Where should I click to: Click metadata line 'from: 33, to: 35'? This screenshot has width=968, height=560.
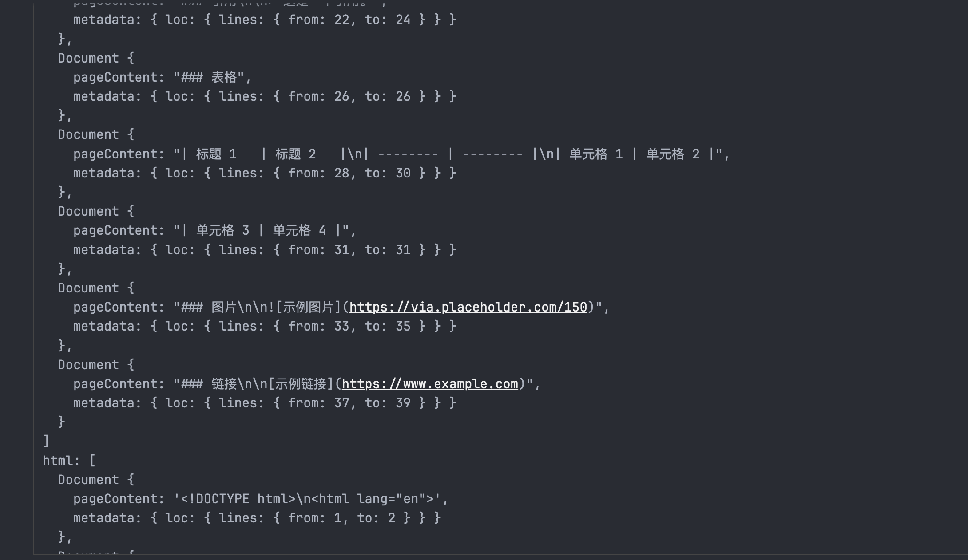(265, 326)
